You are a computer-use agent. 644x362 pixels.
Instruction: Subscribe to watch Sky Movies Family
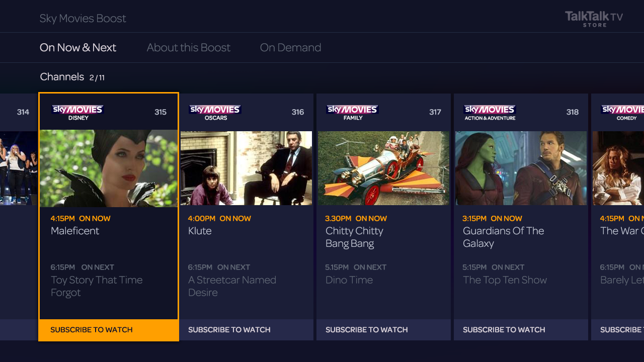pyautogui.click(x=384, y=330)
